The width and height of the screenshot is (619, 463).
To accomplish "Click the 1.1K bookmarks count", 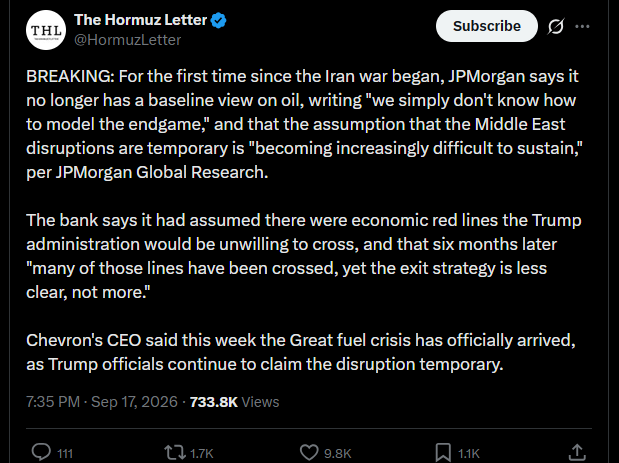I will coord(469,454).
